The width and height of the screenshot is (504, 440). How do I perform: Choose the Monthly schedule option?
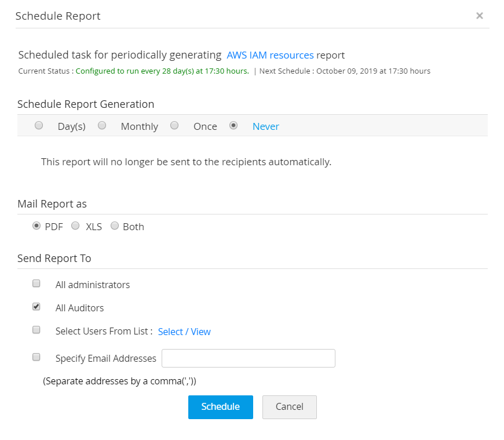(102, 125)
